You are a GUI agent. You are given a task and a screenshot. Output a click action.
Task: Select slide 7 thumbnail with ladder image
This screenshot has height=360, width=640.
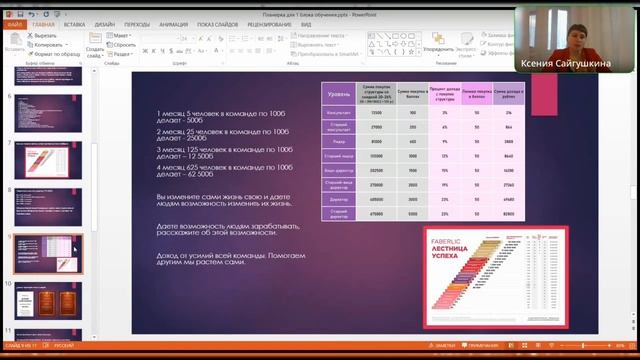[x=48, y=160]
